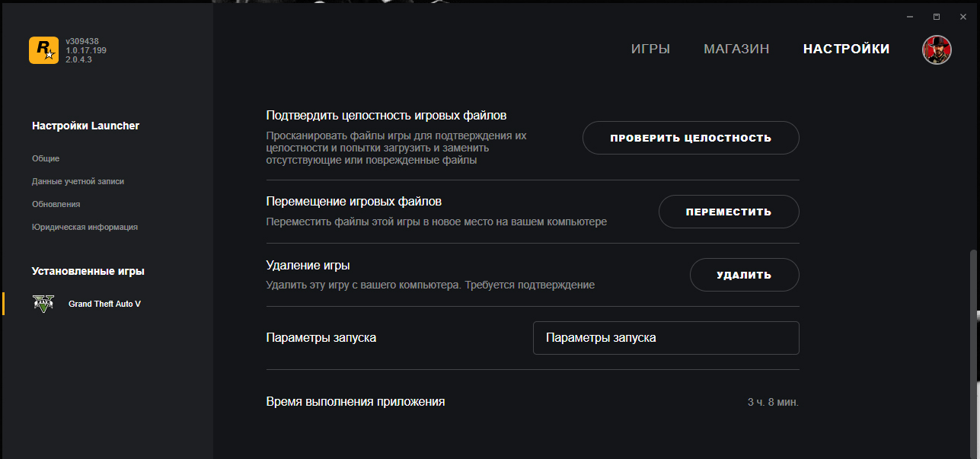Open Общие settings section

click(46, 158)
